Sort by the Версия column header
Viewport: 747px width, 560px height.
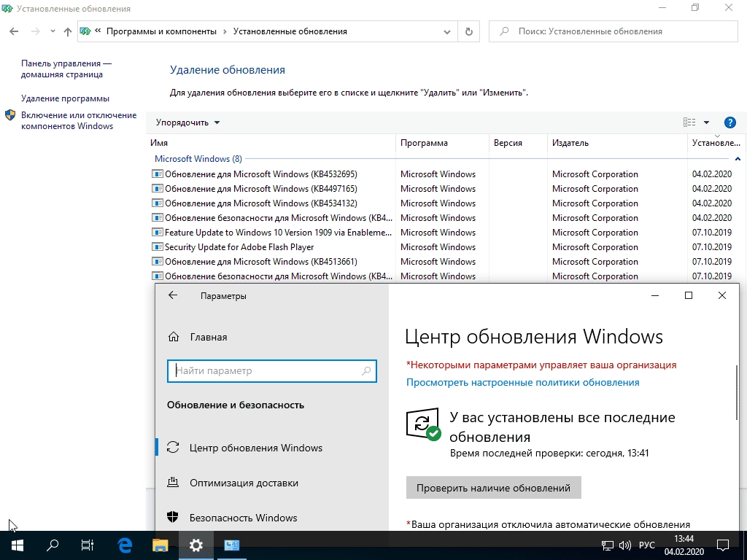coord(518,143)
